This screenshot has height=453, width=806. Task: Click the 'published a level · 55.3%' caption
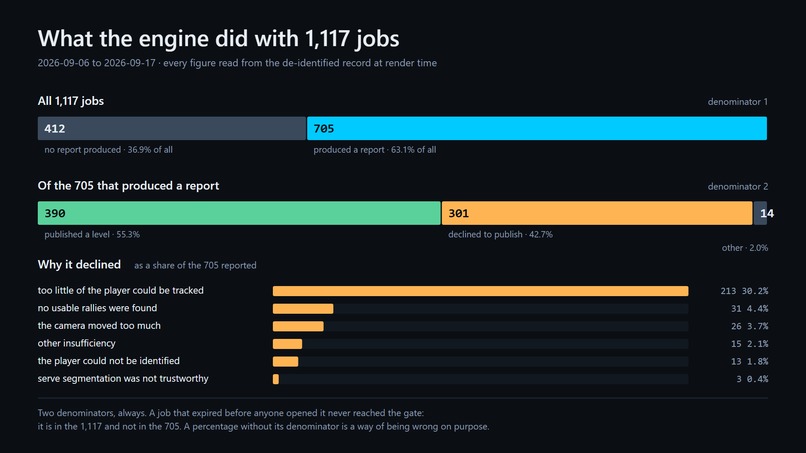point(92,234)
